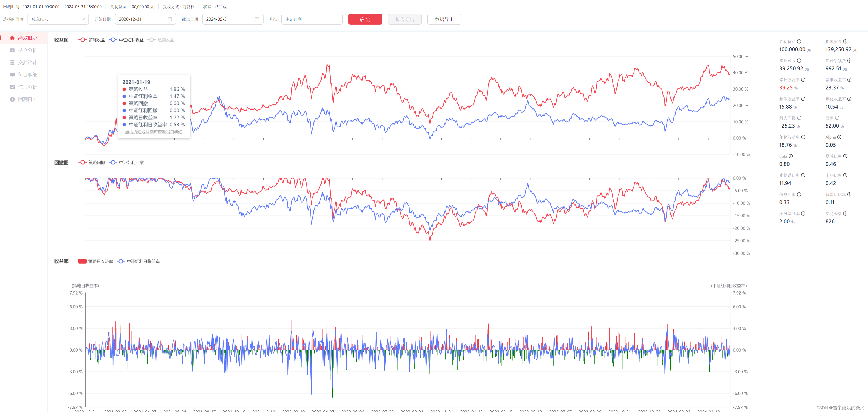The height and width of the screenshot is (412, 868).
Task: Click the 数据导出 button
Action: [x=444, y=20]
